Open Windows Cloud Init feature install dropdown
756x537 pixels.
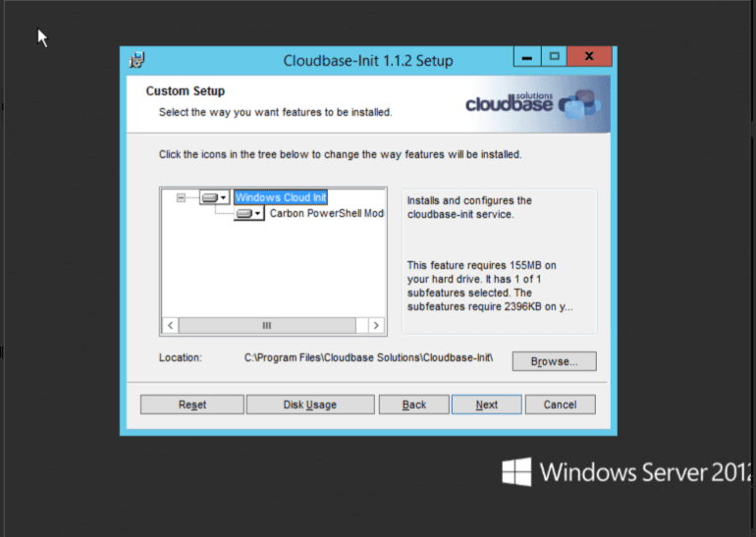(x=215, y=197)
